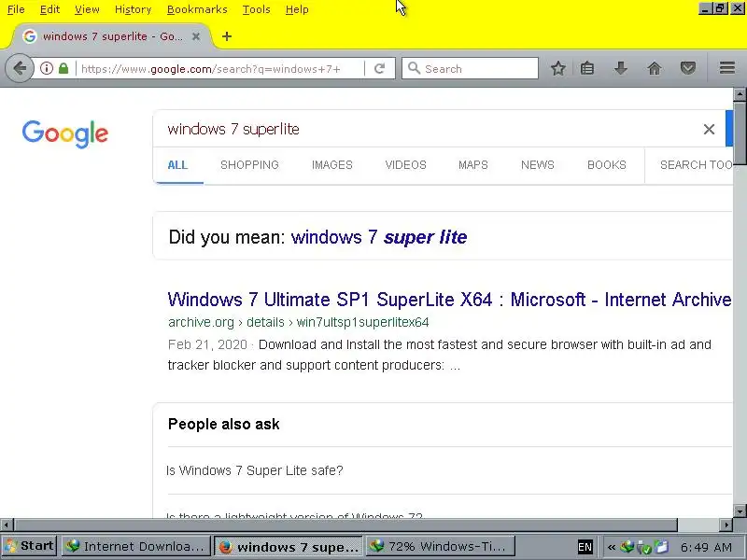Open Windows 7 Ultimate SP1 SuperLite X64 result
The image size is (747, 560).
coord(449,300)
